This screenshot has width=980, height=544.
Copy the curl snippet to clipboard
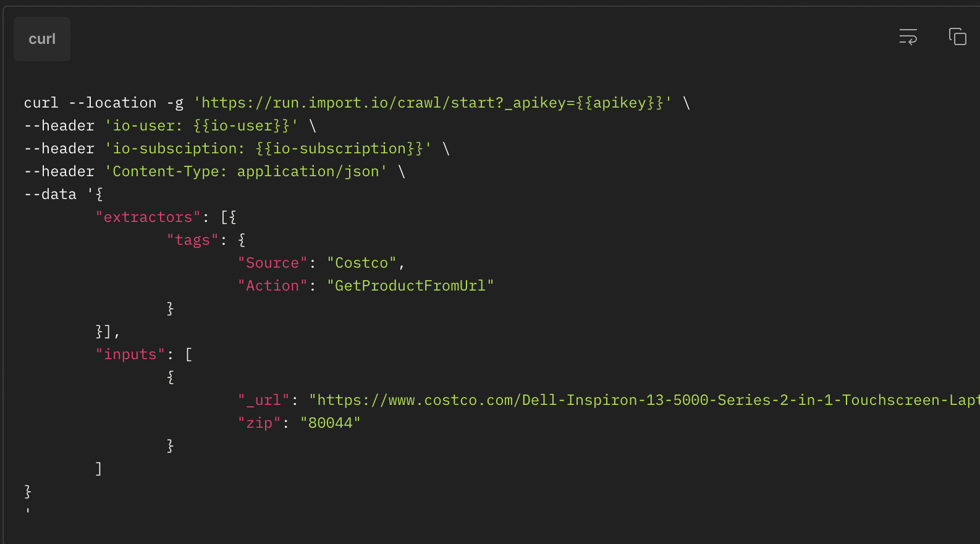[x=957, y=37]
